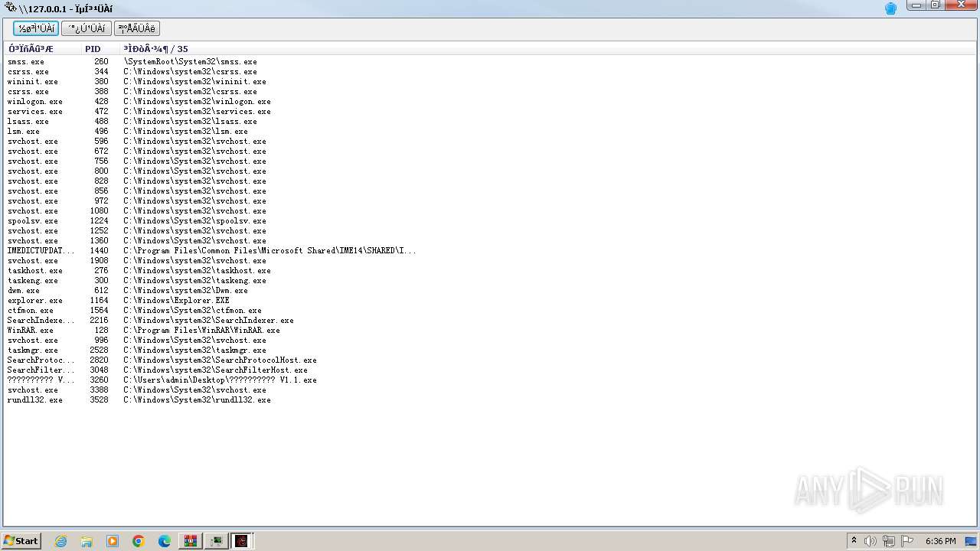
Task: Select the services.exe process row
Action: (x=490, y=111)
